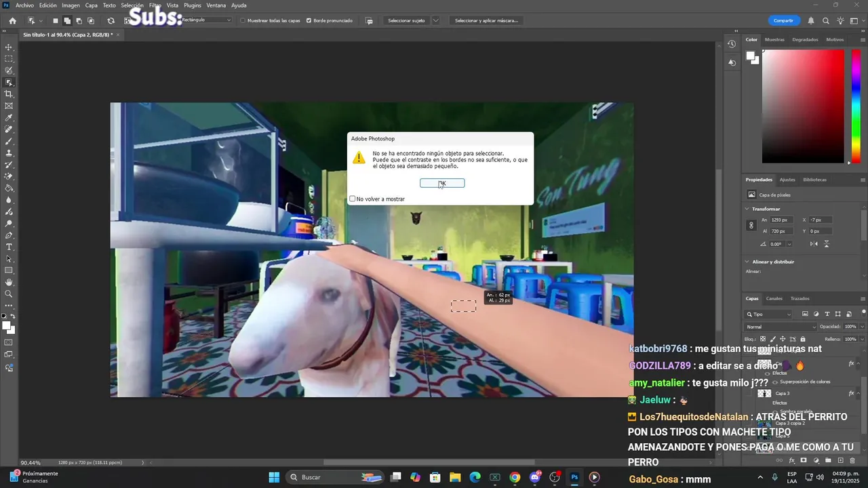868x488 pixels.
Task: Open the History panel icon
Action: click(x=732, y=44)
